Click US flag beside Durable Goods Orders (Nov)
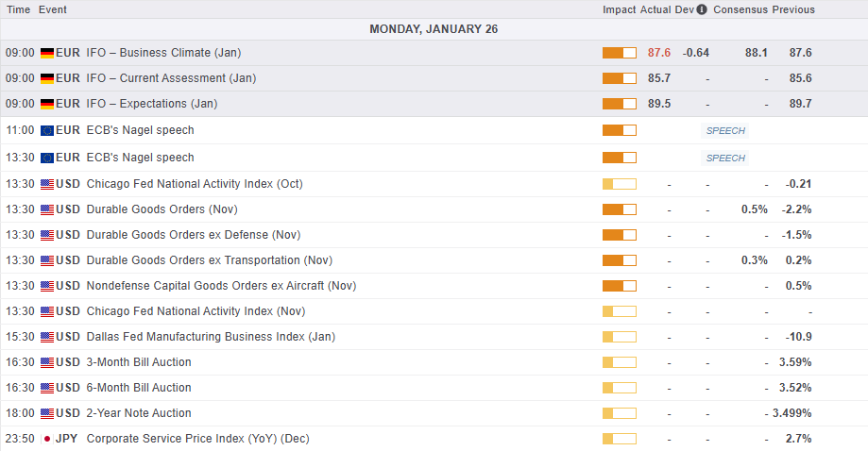Viewport: 868px width, 451px height. pyautogui.click(x=47, y=209)
